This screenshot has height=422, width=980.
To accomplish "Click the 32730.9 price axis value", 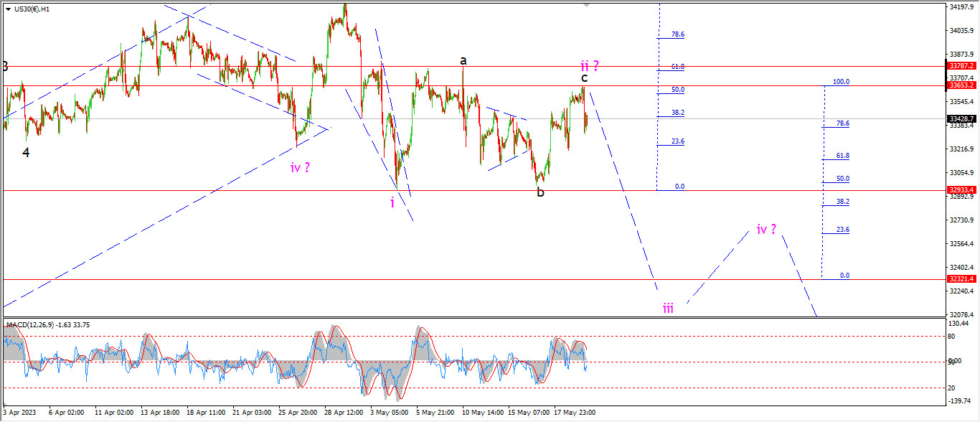I will coord(960,220).
